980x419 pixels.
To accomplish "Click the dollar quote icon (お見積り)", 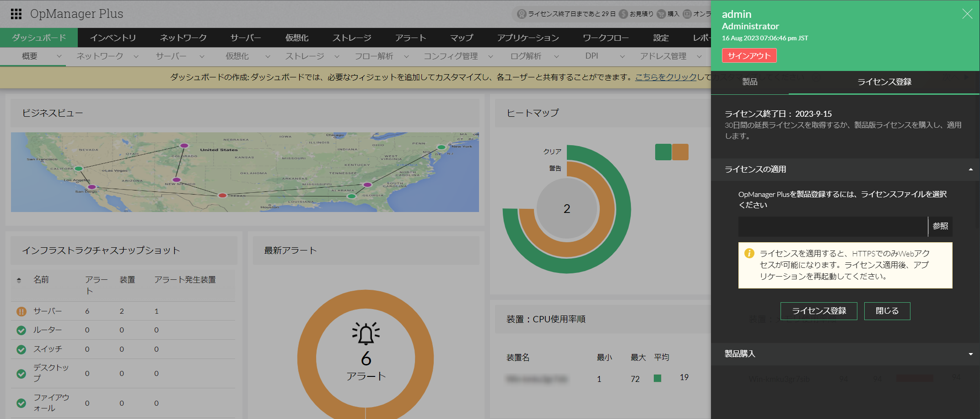I will click(x=623, y=14).
